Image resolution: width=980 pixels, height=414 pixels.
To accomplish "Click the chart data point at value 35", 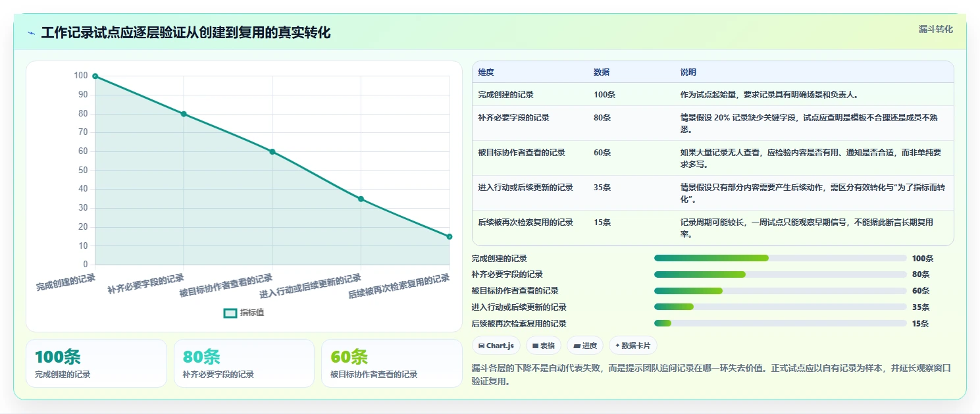I will click(x=361, y=199).
